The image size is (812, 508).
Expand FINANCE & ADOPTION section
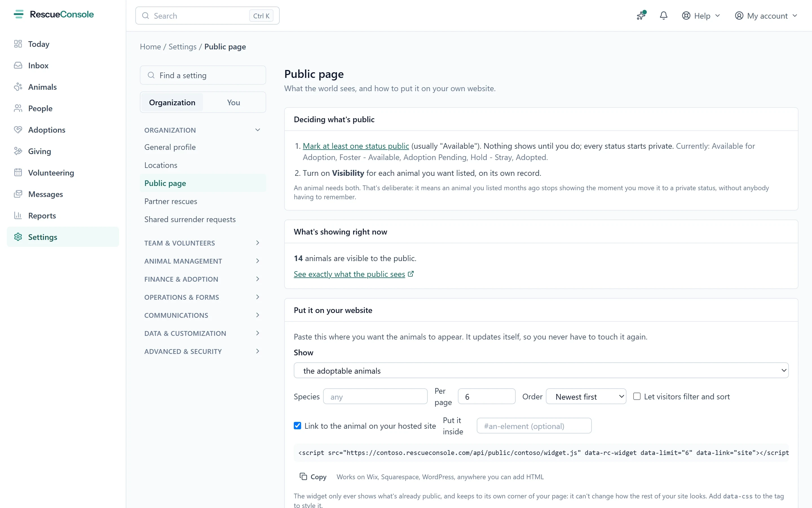203,279
